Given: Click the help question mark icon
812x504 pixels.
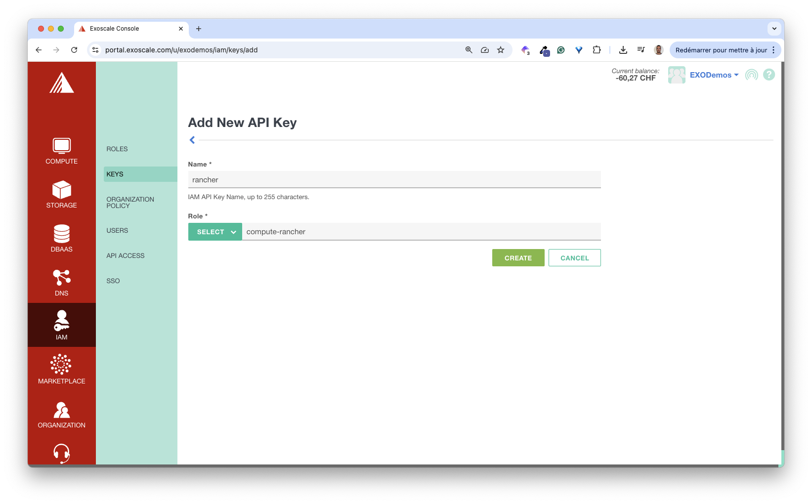Looking at the screenshot, I should 769,75.
